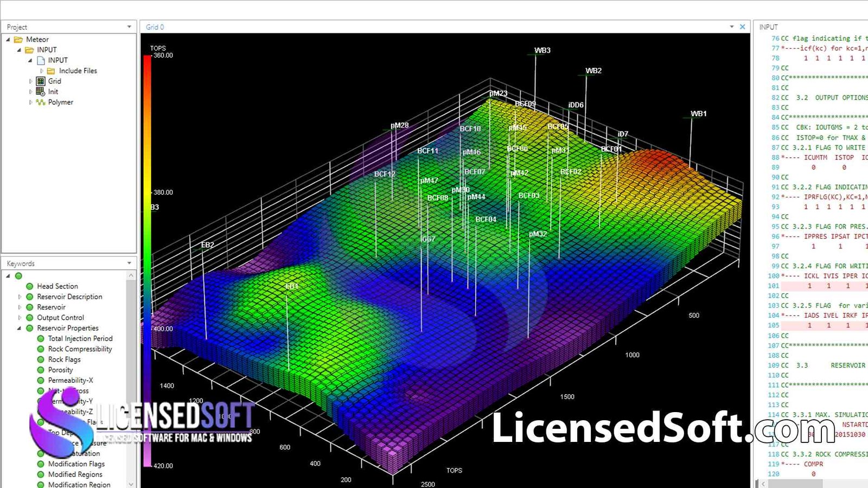Expand the Output Control keyword node

(x=20, y=318)
